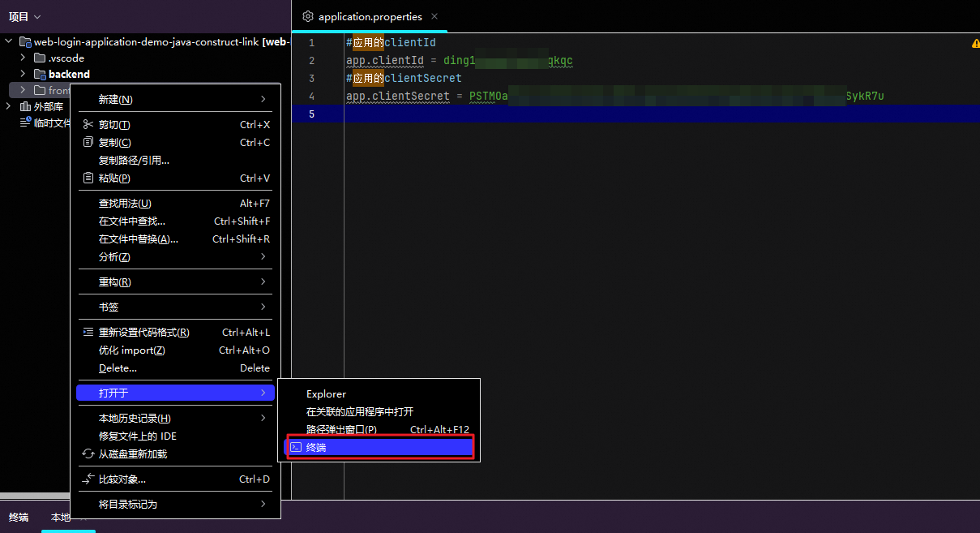The width and height of the screenshot is (980, 533).
Task: Open the 本地历史记录(H) submenu
Action: 176,418
